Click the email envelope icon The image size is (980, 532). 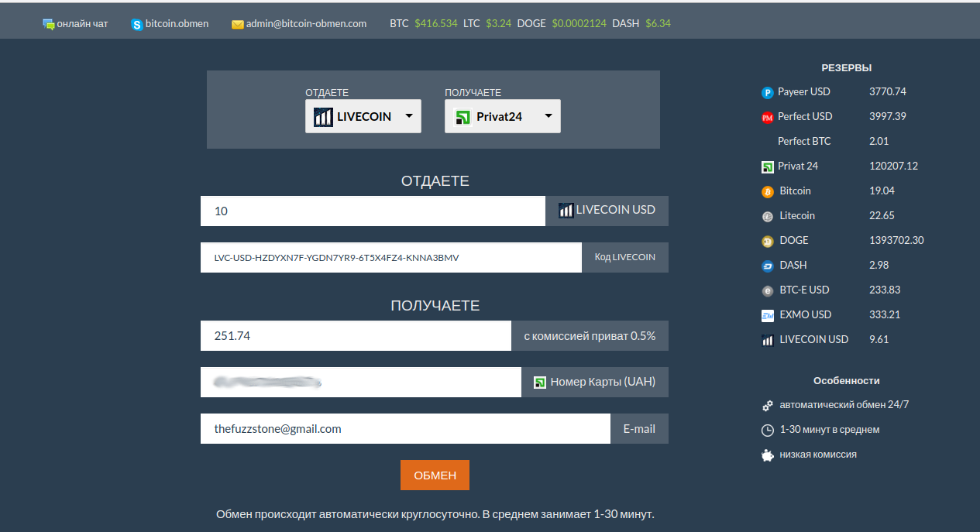[238, 24]
